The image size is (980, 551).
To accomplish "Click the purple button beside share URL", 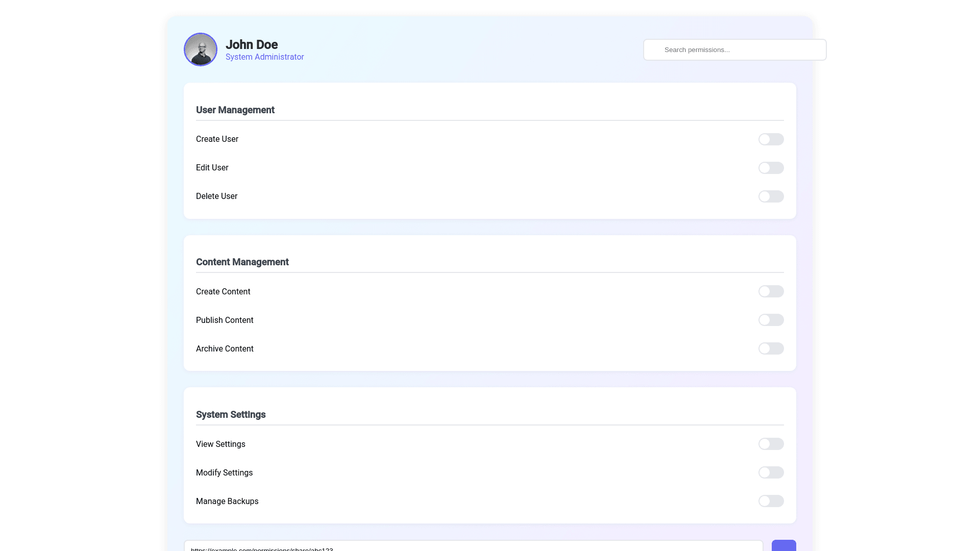I will (783, 545).
